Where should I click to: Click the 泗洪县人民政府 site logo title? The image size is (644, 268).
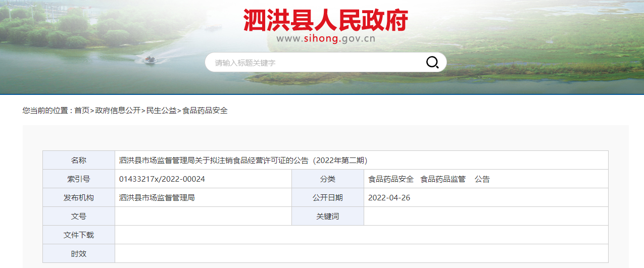326,20
